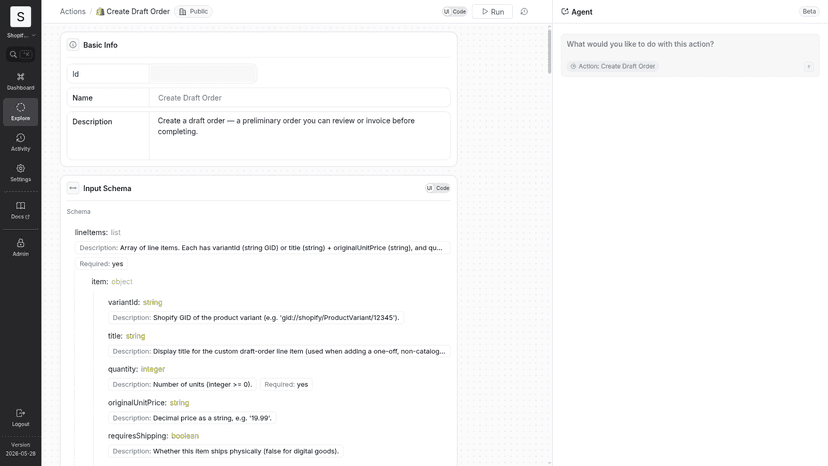The height and width of the screenshot is (466, 828).
Task: Select the lineItems list field
Action: point(98,232)
